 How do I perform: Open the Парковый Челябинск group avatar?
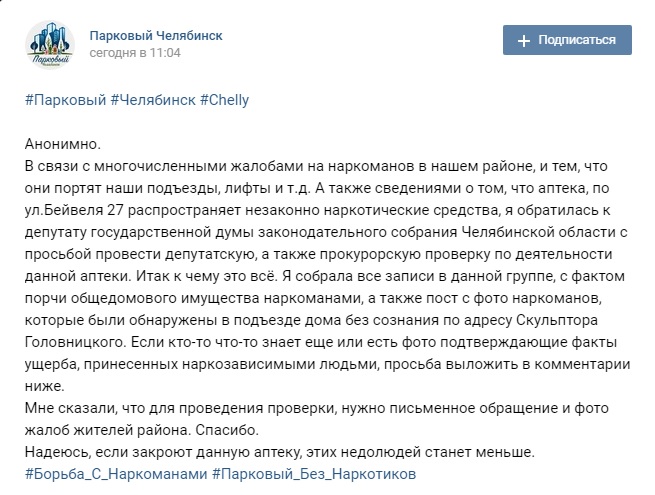(47, 42)
